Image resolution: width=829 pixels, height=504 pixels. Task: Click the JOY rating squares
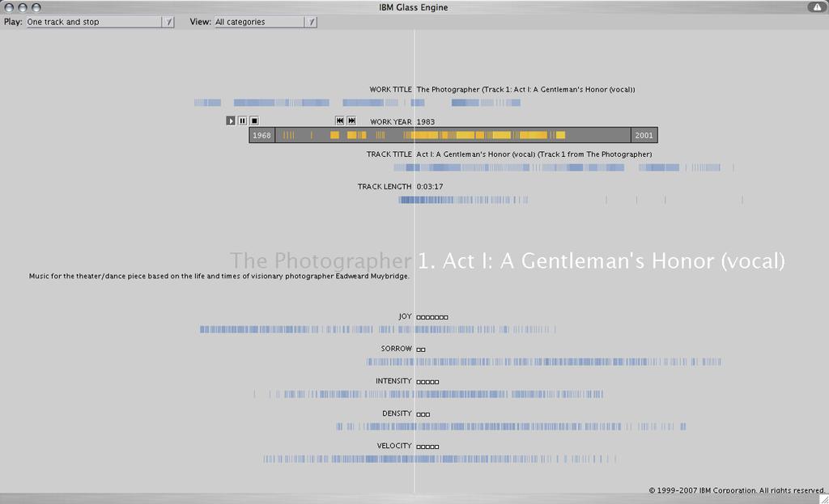tap(432, 317)
